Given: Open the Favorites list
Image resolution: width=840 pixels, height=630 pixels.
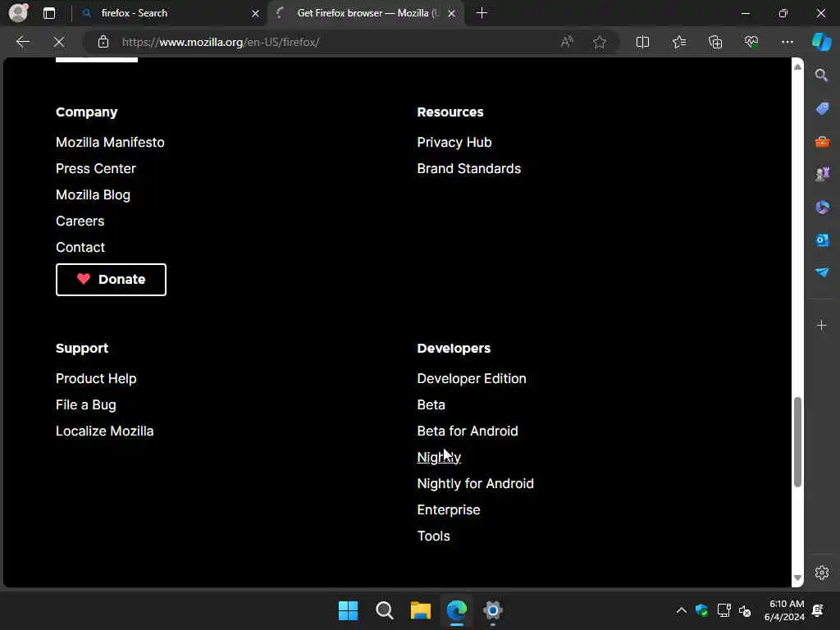Looking at the screenshot, I should coord(678,42).
